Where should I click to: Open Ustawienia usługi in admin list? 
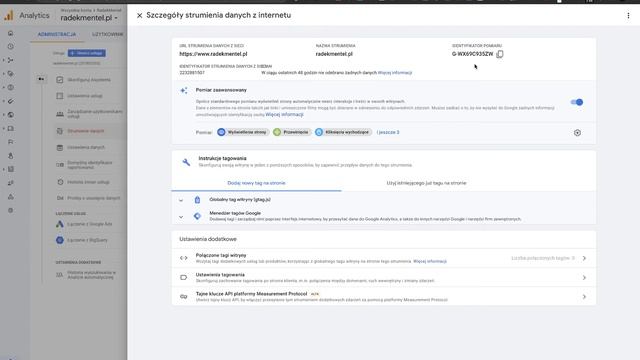click(85, 96)
